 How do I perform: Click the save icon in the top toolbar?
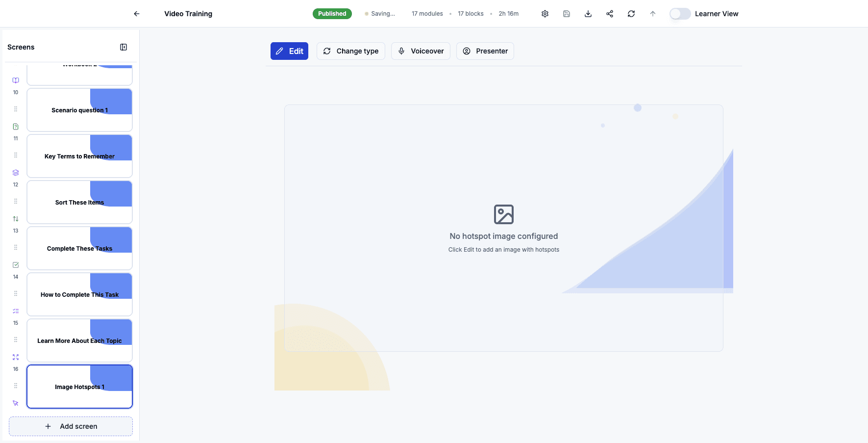(x=566, y=13)
